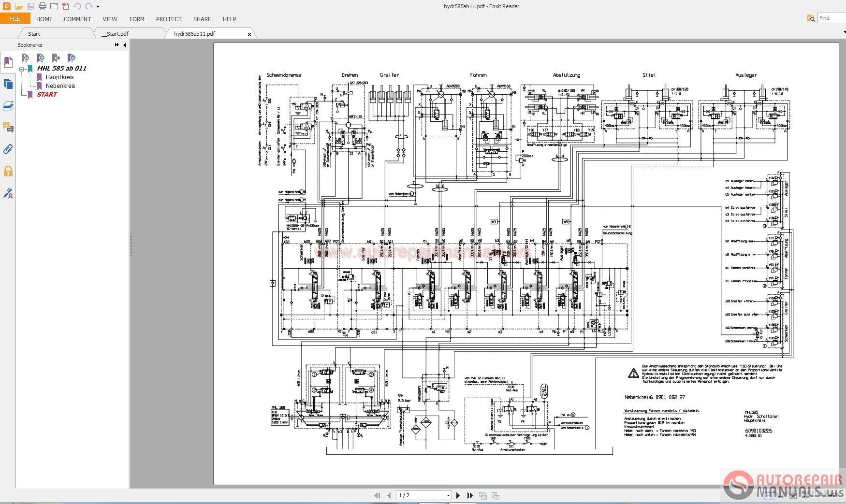Click the Print icon in quick toolbar

click(43, 6)
